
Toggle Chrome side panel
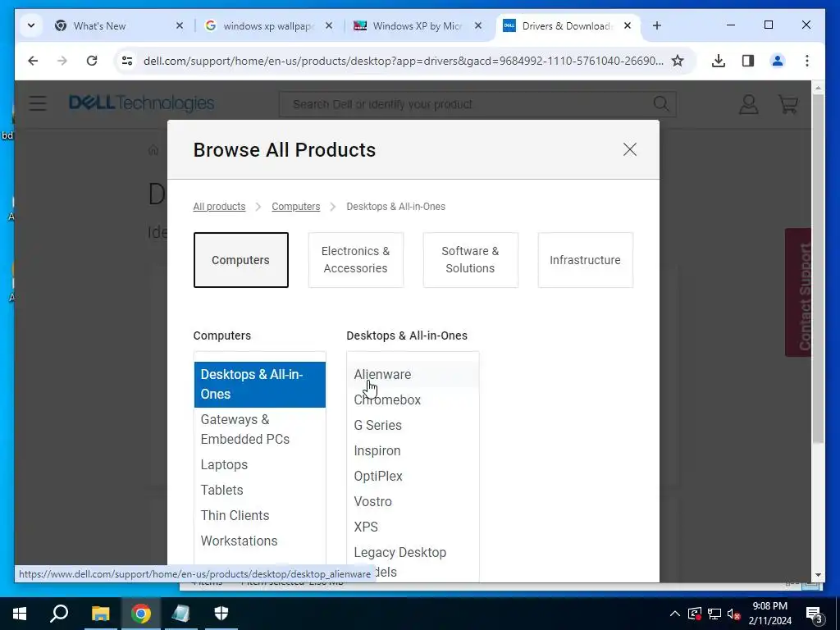pyautogui.click(x=748, y=61)
